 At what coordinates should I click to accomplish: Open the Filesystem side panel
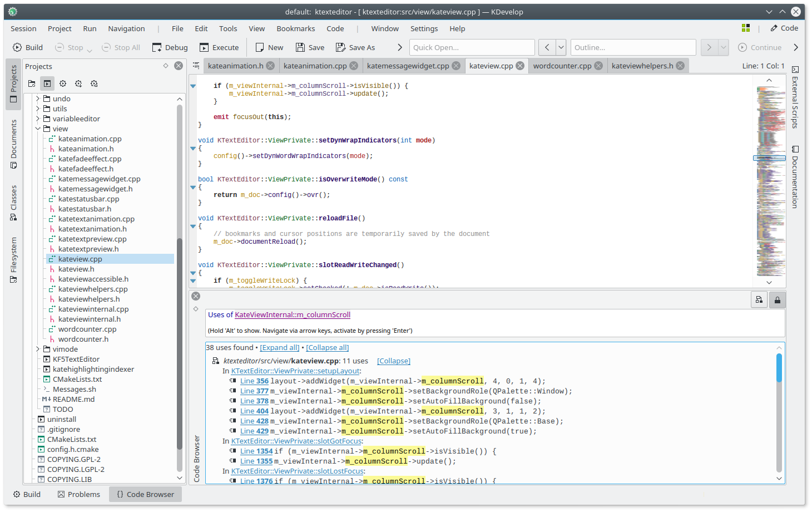(13, 260)
